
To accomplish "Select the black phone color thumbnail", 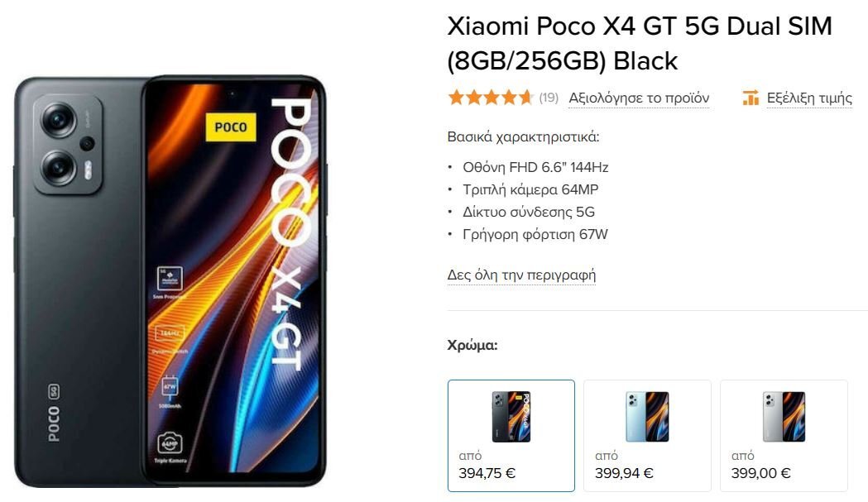I will coord(511,417).
